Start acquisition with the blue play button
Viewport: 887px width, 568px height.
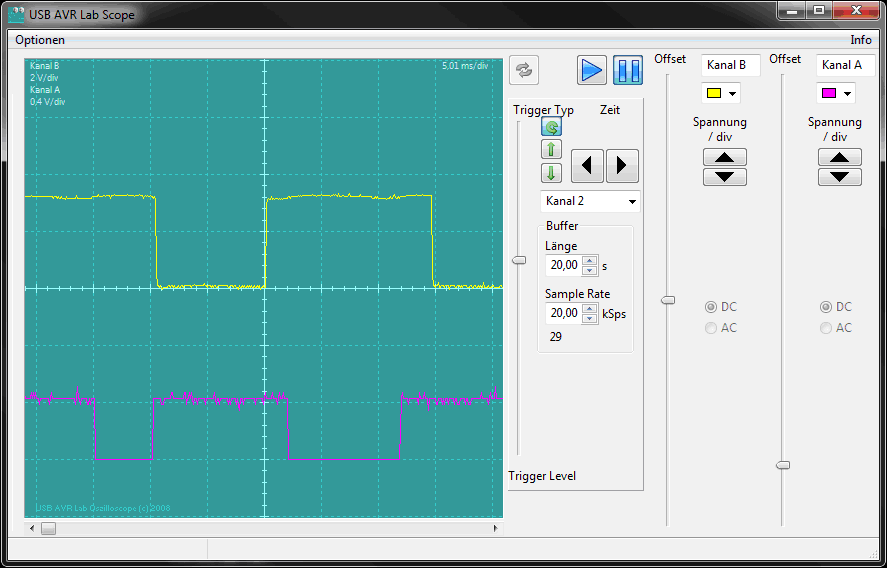(592, 70)
